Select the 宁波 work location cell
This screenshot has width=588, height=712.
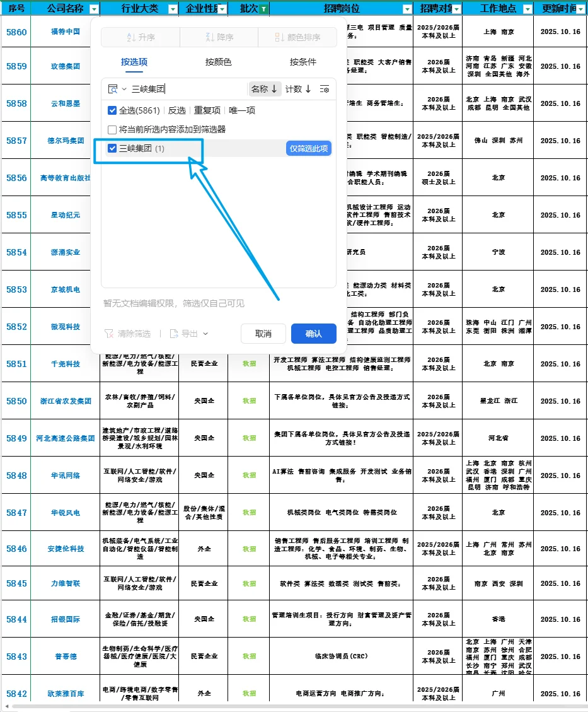coord(498,252)
